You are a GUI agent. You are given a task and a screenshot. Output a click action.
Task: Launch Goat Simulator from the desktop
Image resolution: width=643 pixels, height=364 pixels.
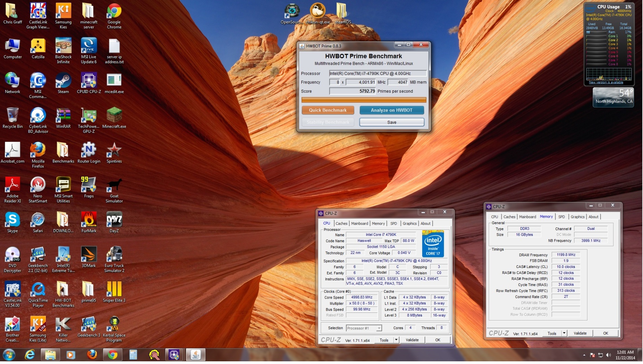114,190
